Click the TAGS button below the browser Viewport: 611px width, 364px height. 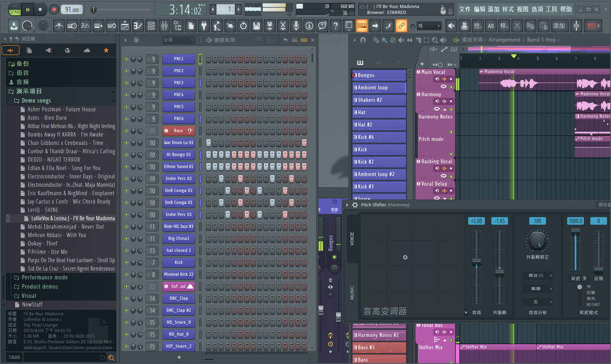(14, 357)
